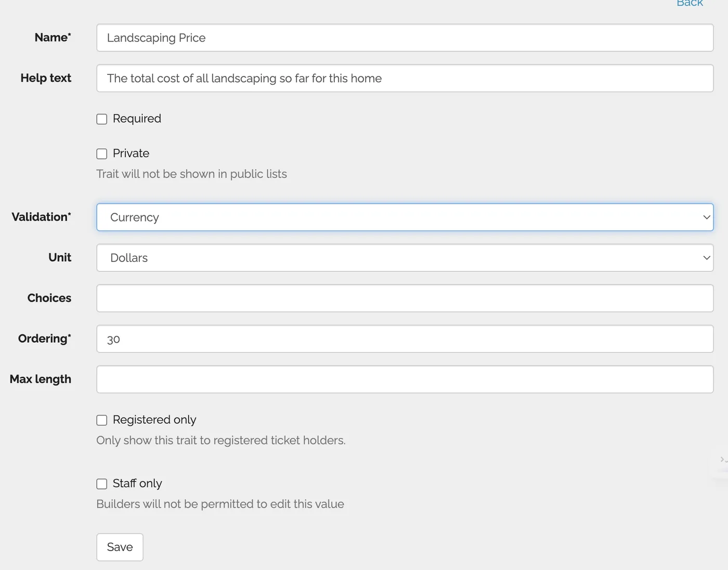
Task: Click the 'Builders will not be permitted to edit this value' text
Action: (220, 504)
